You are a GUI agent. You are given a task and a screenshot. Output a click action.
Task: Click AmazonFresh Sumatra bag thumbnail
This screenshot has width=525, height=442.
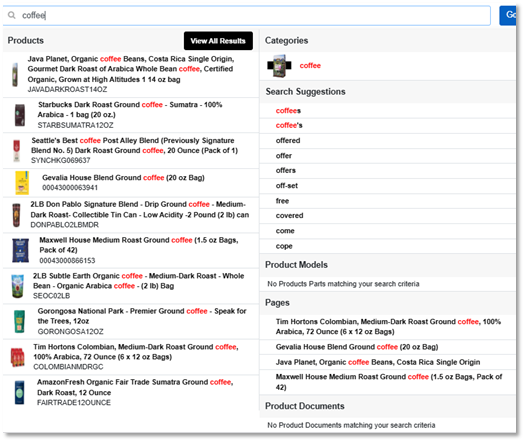(19, 392)
